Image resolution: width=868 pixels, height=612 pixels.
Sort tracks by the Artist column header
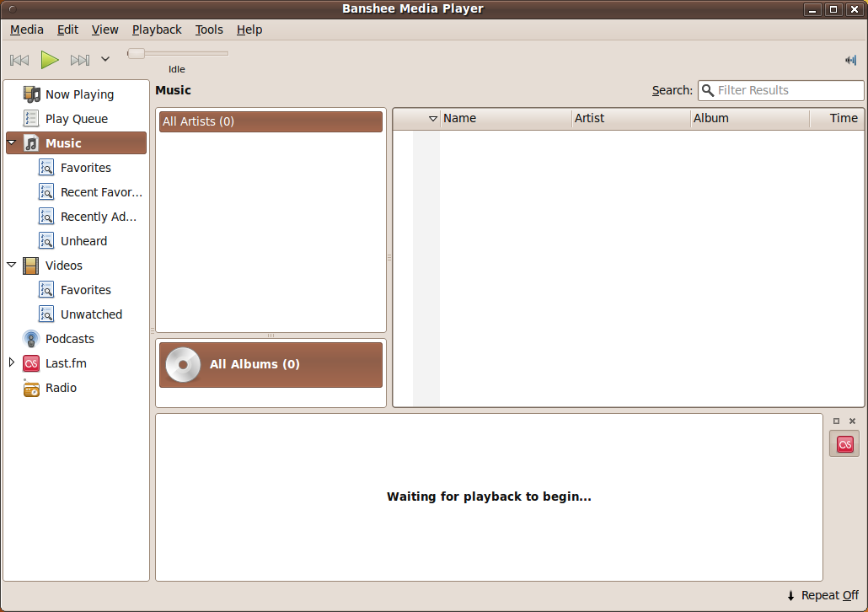[630, 119]
